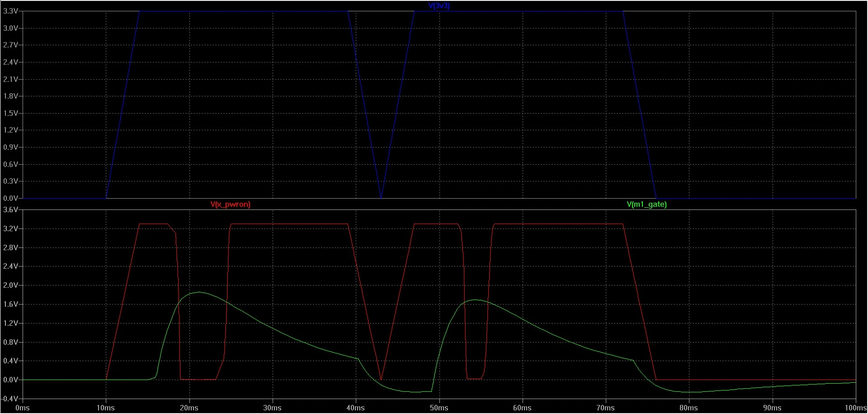
Task: Select the red V(x_pwron) trace label
Action: [230, 205]
